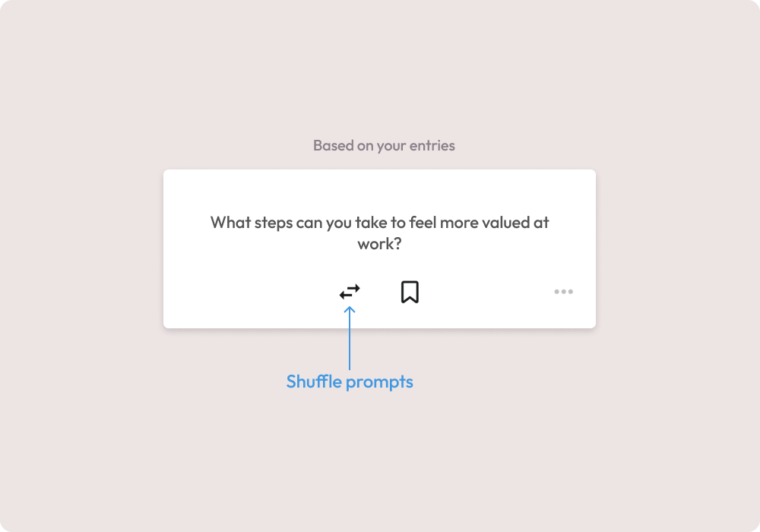This screenshot has width=760, height=532.
Task: Tap the bookmark icon beside the shuffle arrows
Action: tap(410, 292)
